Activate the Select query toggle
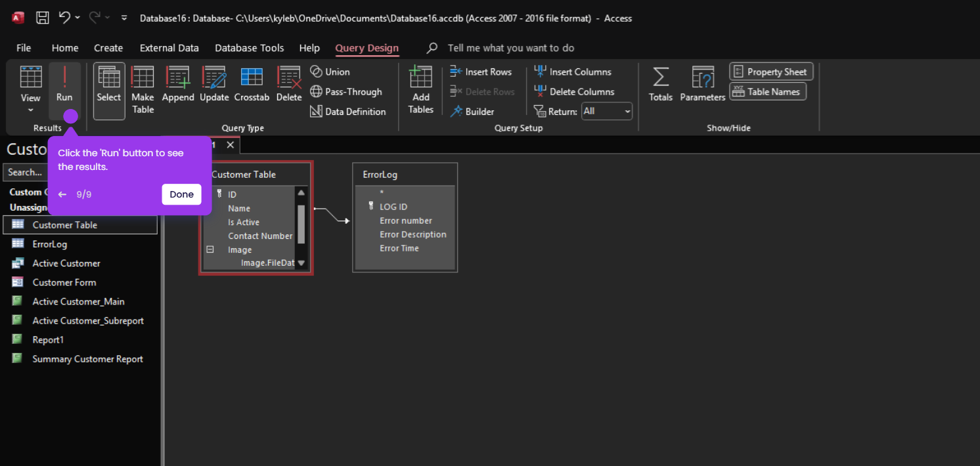 109,91
